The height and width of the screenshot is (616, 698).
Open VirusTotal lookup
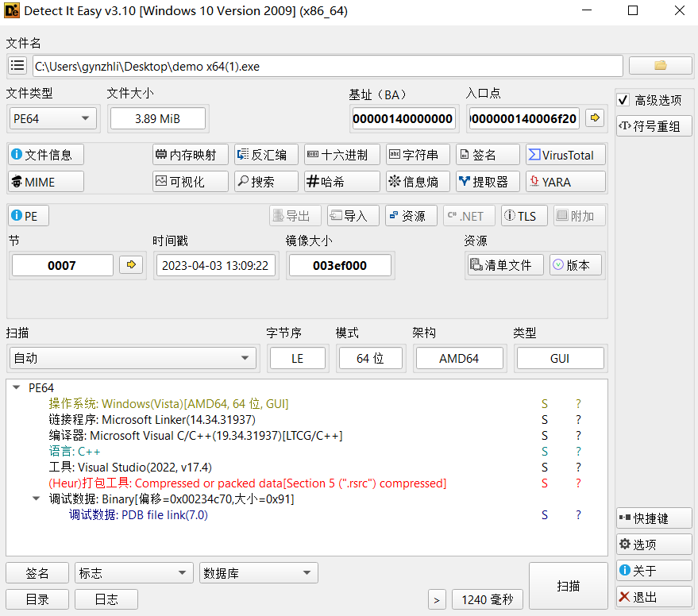(565, 155)
